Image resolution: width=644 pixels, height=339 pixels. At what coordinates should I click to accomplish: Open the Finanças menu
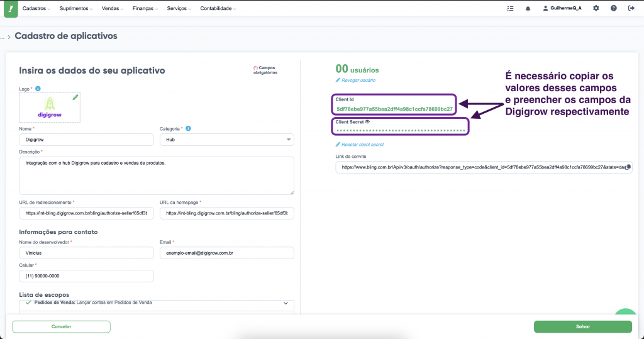click(x=146, y=9)
